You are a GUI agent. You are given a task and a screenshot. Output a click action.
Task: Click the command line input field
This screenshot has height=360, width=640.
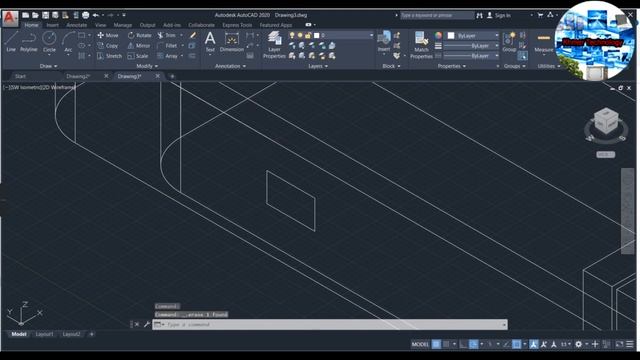330,324
